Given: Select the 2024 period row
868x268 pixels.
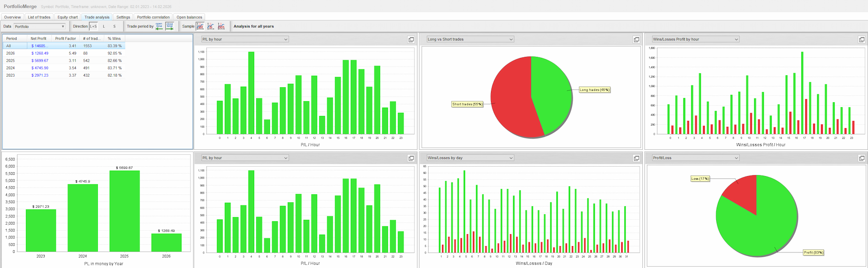Looking at the screenshot, I should [x=64, y=68].
